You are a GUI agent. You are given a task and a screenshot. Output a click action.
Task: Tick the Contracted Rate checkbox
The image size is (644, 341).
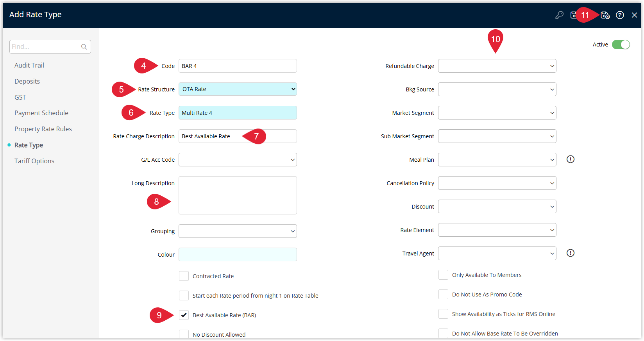184,276
